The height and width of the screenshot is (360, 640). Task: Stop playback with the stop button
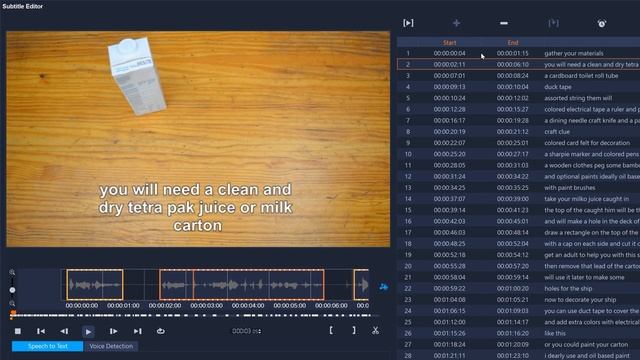point(18,331)
